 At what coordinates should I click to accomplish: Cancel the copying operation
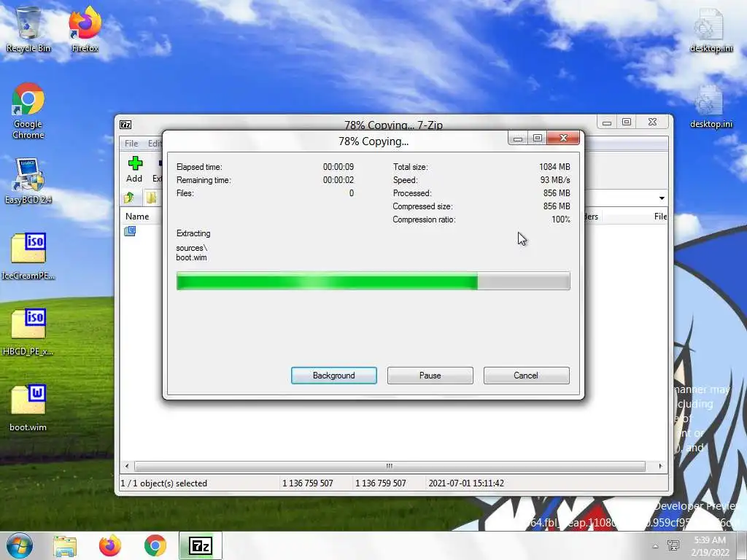pos(527,376)
